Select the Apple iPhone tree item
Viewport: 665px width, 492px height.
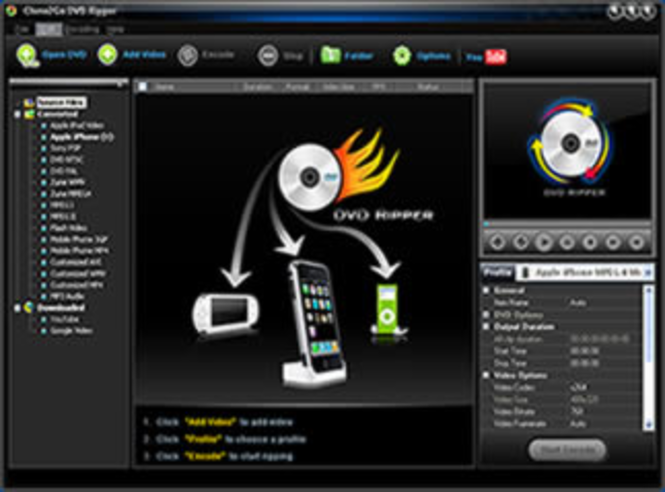click(x=81, y=137)
